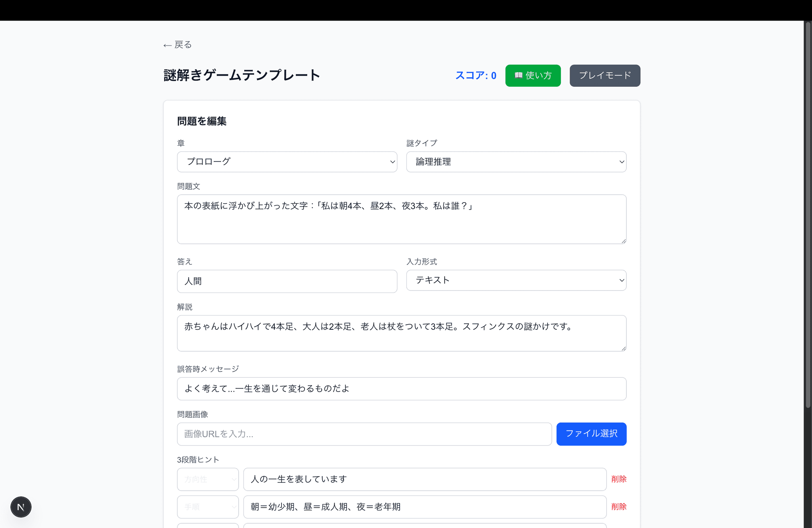Switch to プレイモード
This screenshot has width=812, height=528.
[x=605, y=75]
